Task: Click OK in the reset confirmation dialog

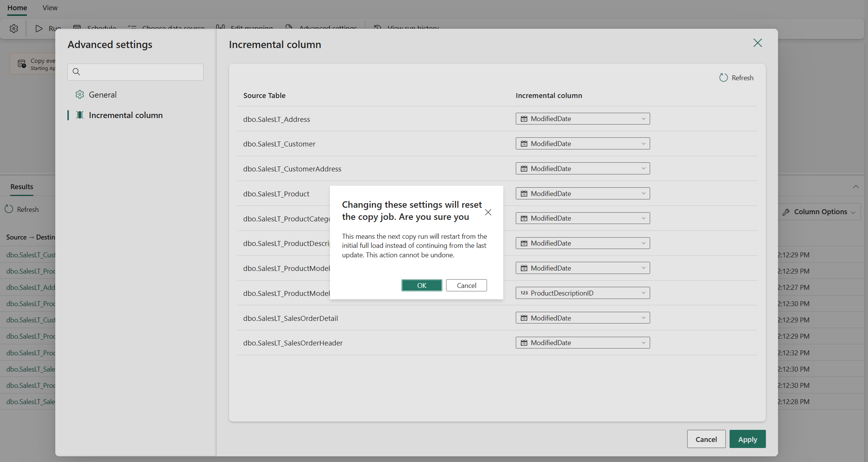Action: (422, 285)
